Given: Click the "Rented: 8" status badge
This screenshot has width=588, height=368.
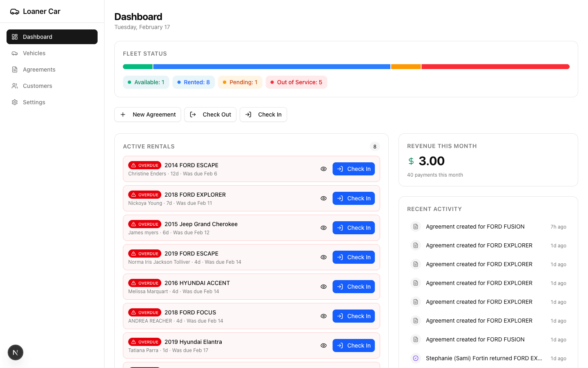Looking at the screenshot, I should (x=194, y=82).
